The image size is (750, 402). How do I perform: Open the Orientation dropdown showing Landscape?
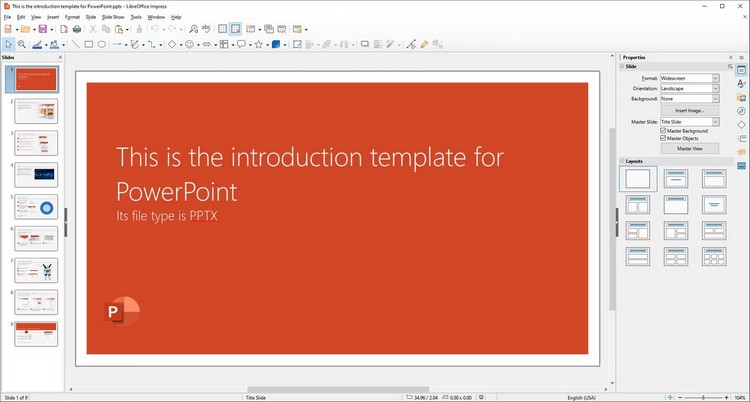689,89
